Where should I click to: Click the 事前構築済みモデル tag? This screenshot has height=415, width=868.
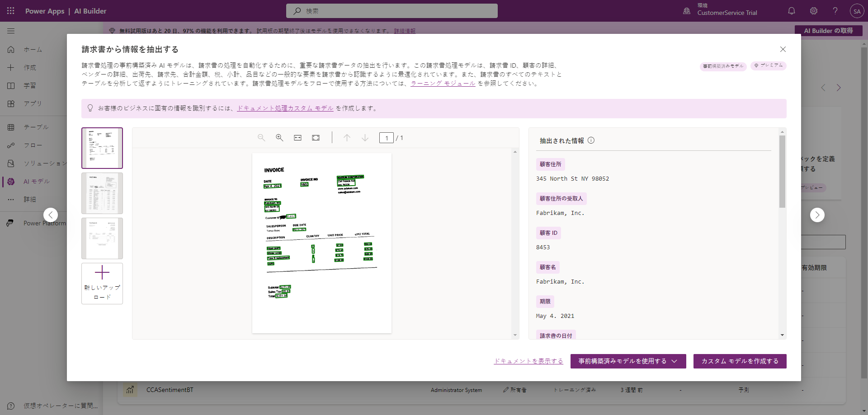click(x=723, y=66)
